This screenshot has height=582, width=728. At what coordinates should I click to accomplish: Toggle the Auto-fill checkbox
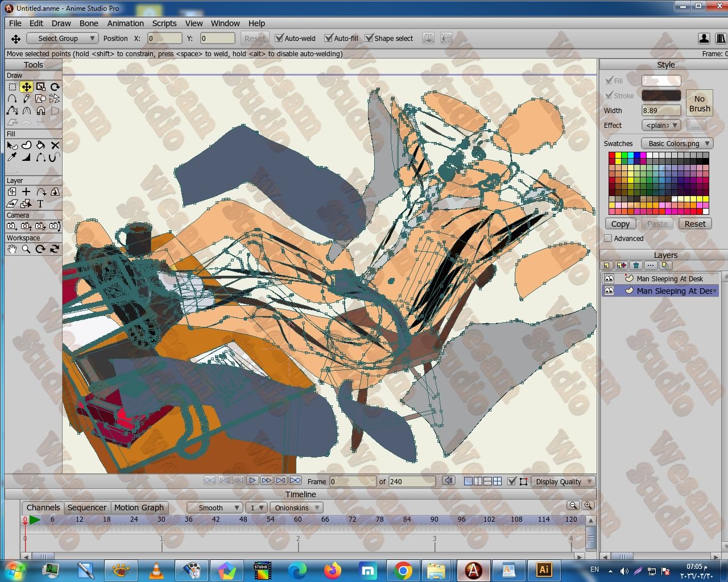tap(329, 38)
